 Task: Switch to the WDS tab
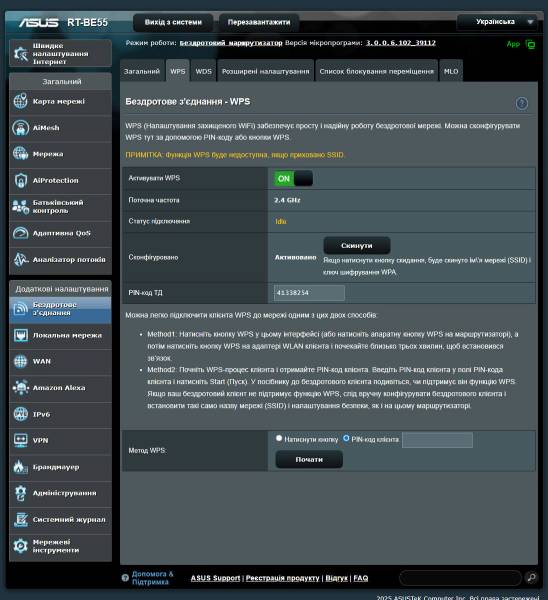pos(204,71)
